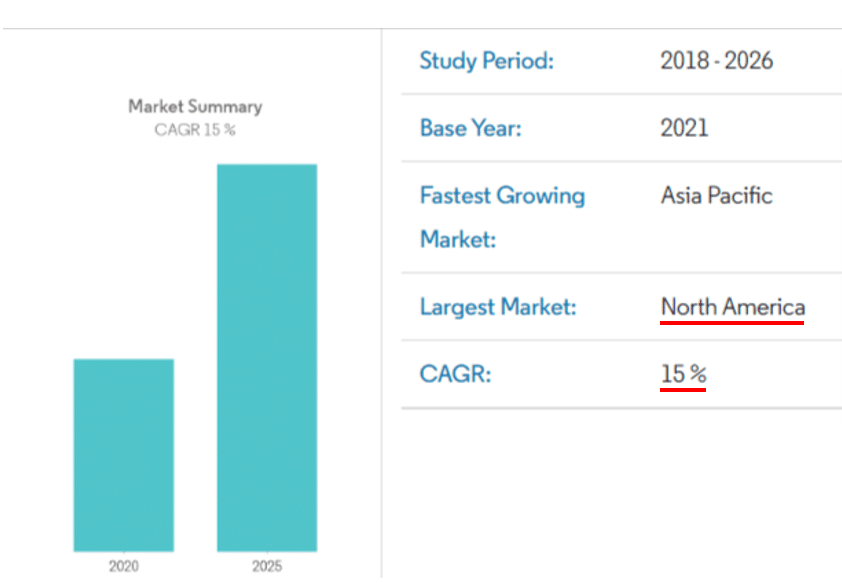Click the 15 % value in table
The height and width of the screenshot is (583, 842).
coord(683,374)
